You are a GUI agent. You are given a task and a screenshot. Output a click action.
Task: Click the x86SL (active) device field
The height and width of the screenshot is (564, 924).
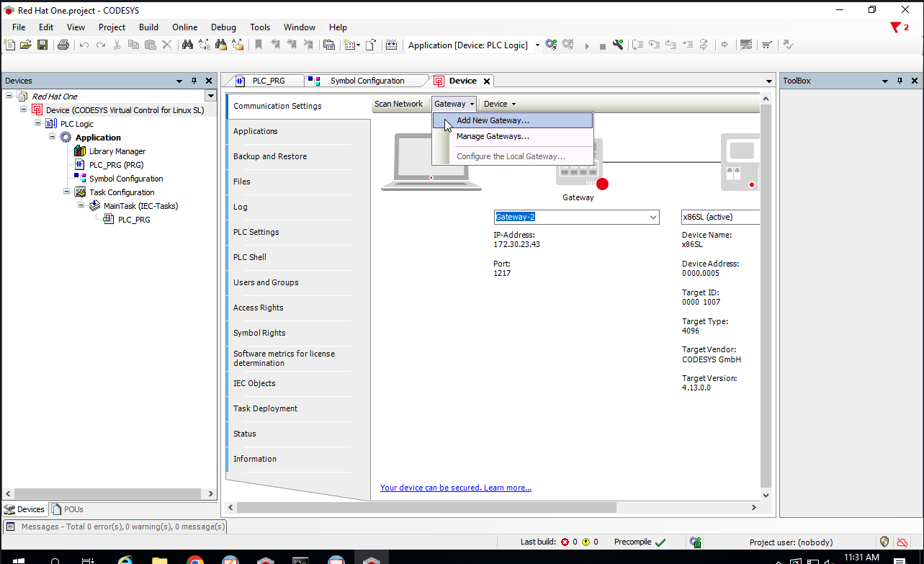(720, 217)
